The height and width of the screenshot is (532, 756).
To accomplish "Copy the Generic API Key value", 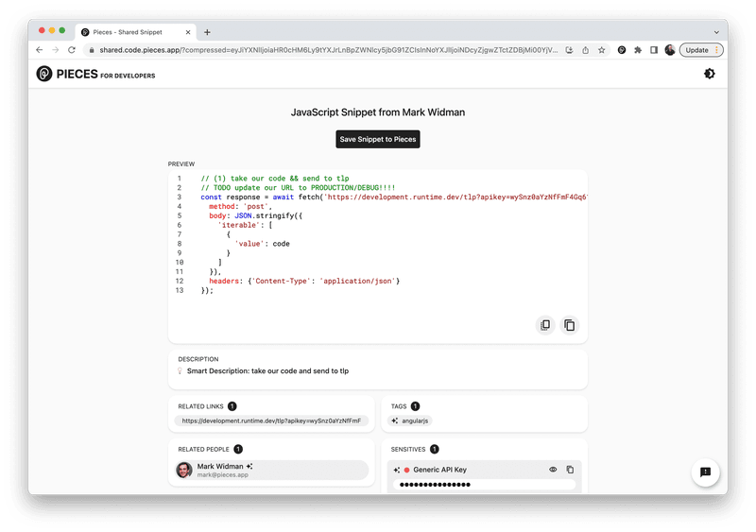I will tap(570, 470).
